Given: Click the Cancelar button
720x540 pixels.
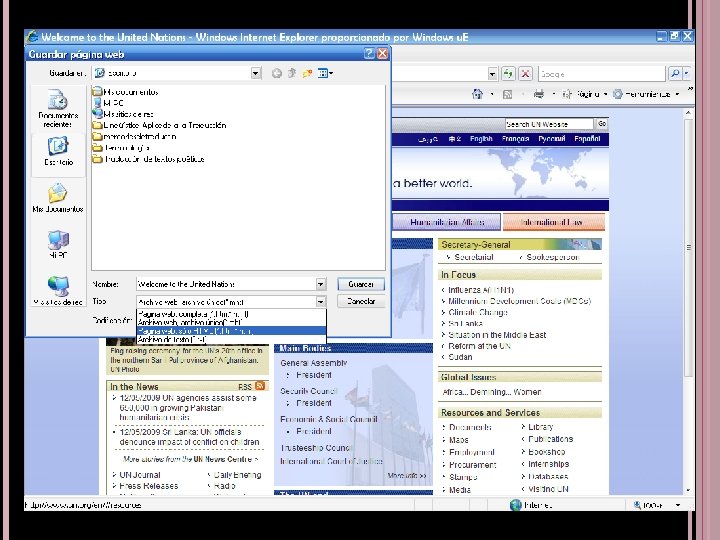Looking at the screenshot, I should [x=361, y=301].
